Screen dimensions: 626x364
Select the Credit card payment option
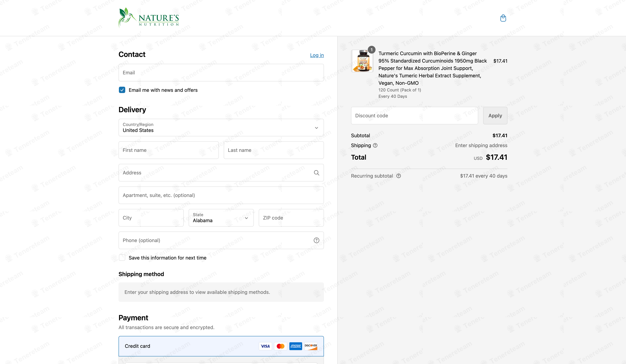137,346
